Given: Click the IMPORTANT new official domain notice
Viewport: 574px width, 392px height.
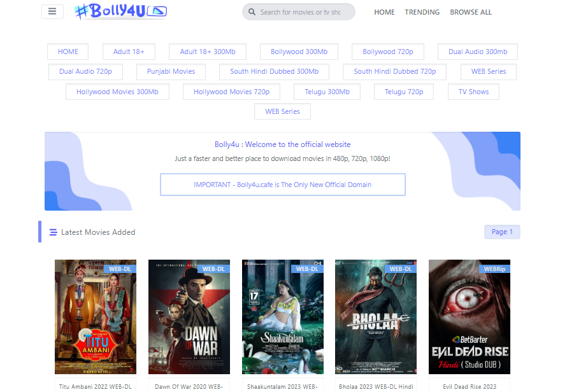Looking at the screenshot, I should point(283,185).
